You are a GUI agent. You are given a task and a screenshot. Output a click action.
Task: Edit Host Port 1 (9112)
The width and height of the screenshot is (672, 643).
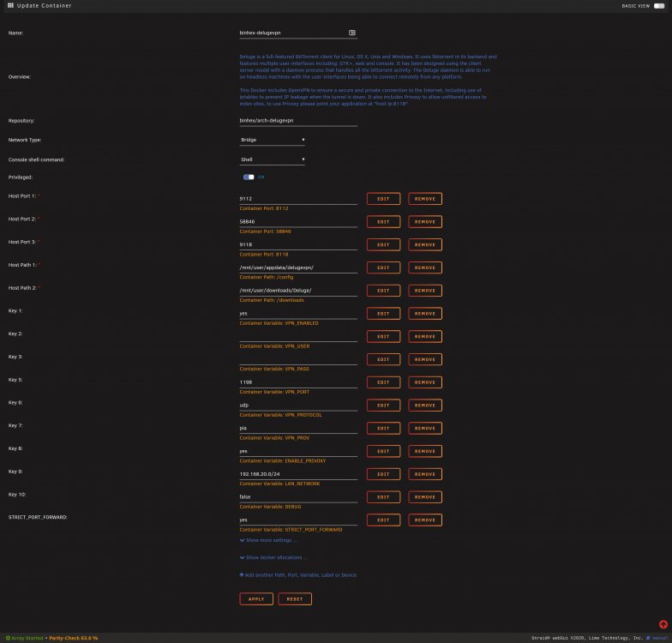click(x=384, y=199)
